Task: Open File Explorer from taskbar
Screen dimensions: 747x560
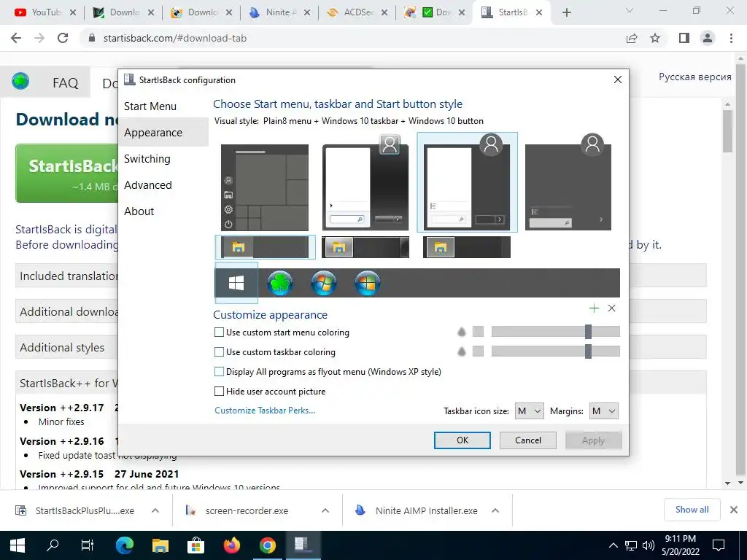Action: pyautogui.click(x=160, y=545)
